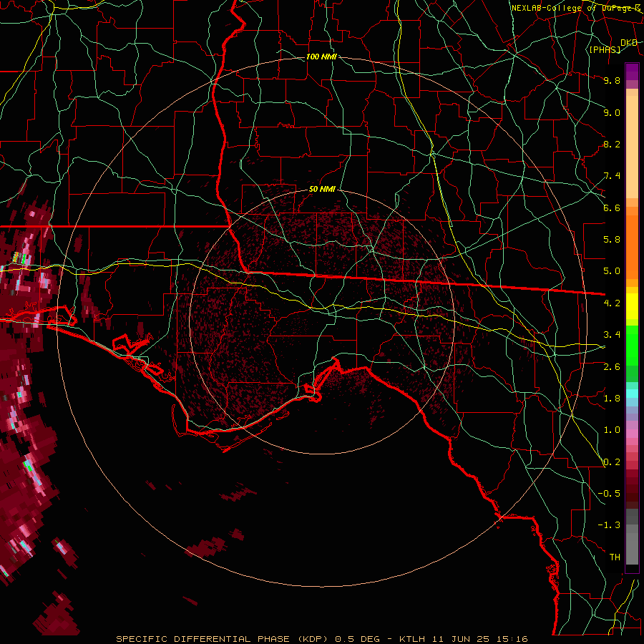Image resolution: width=644 pixels, height=644 pixels.
Task: Select the 5.0 scale value
Action: tap(612, 271)
